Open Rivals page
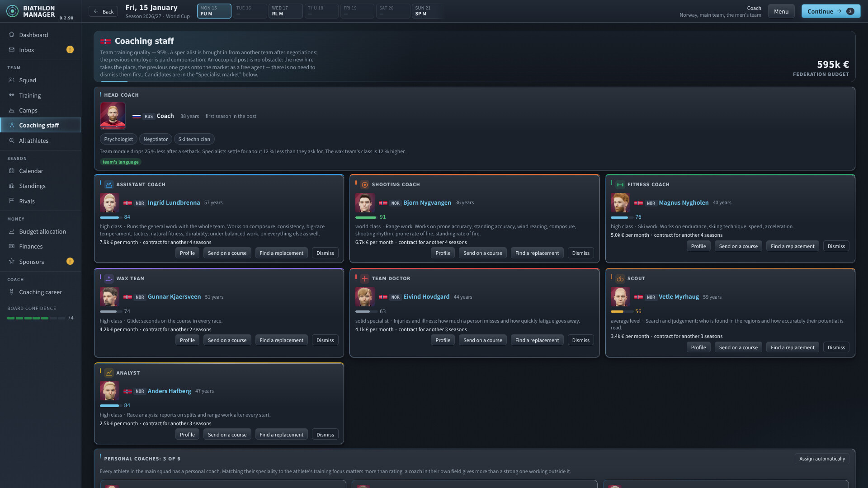The image size is (868, 488). click(41, 201)
